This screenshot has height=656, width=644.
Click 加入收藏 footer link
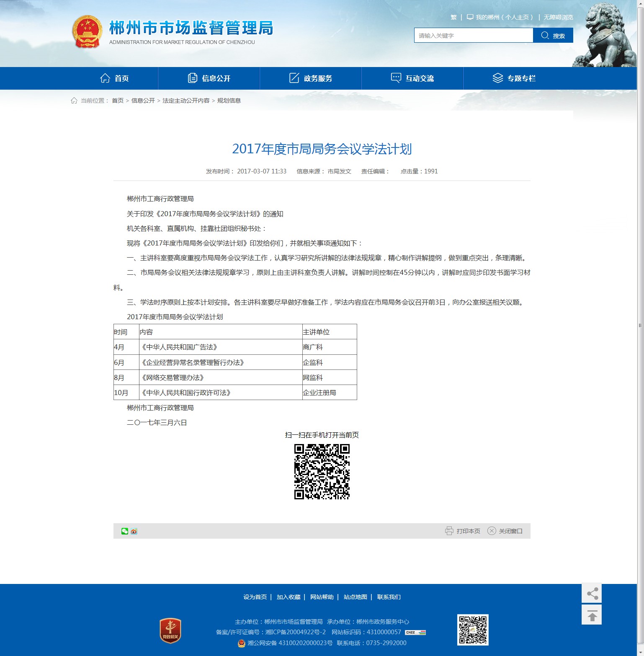coord(289,597)
